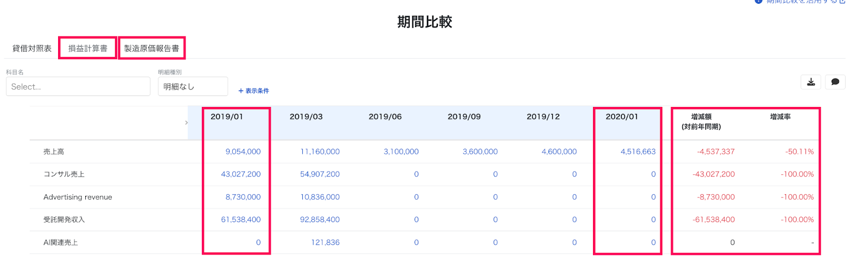Select the 2019/06 column header

[385, 117]
